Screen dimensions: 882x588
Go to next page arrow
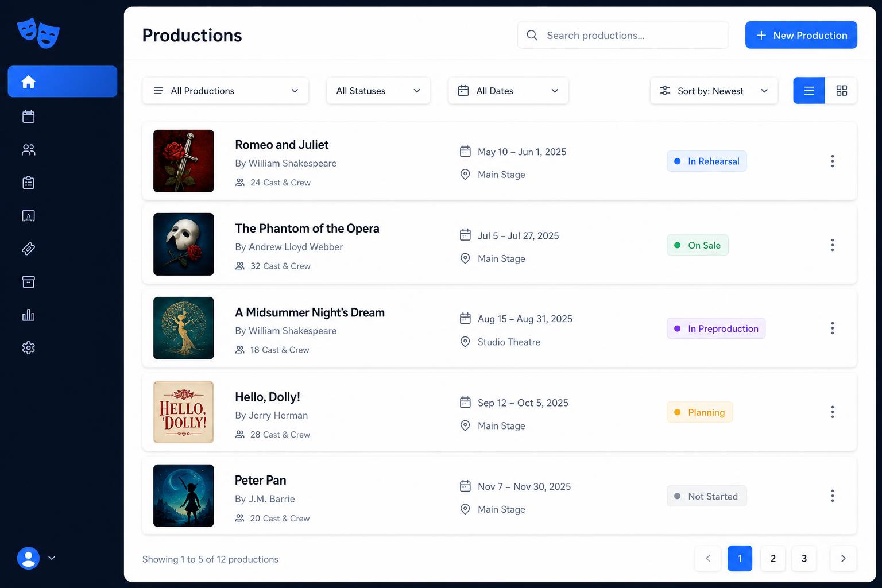pos(843,558)
